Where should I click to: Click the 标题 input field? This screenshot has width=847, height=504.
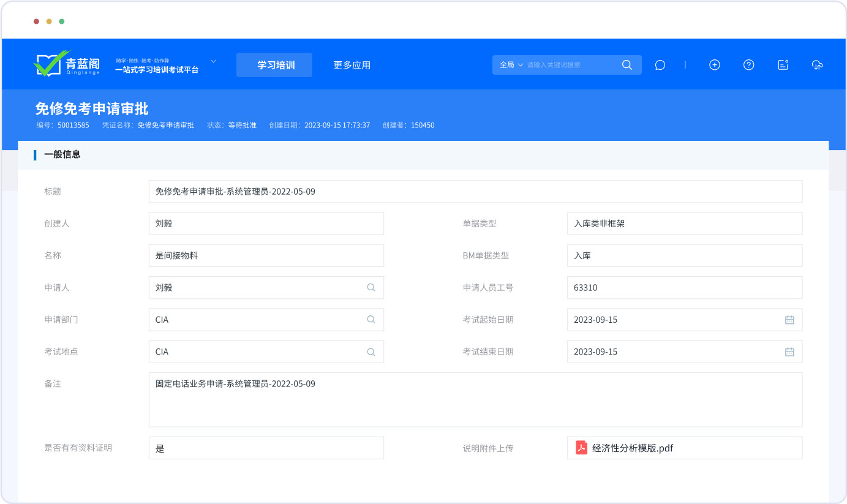click(475, 192)
